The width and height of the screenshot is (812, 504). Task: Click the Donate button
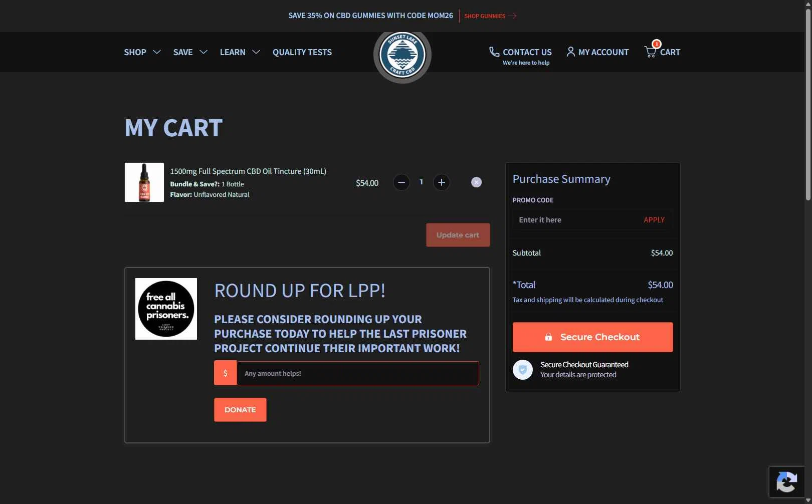coord(240,410)
